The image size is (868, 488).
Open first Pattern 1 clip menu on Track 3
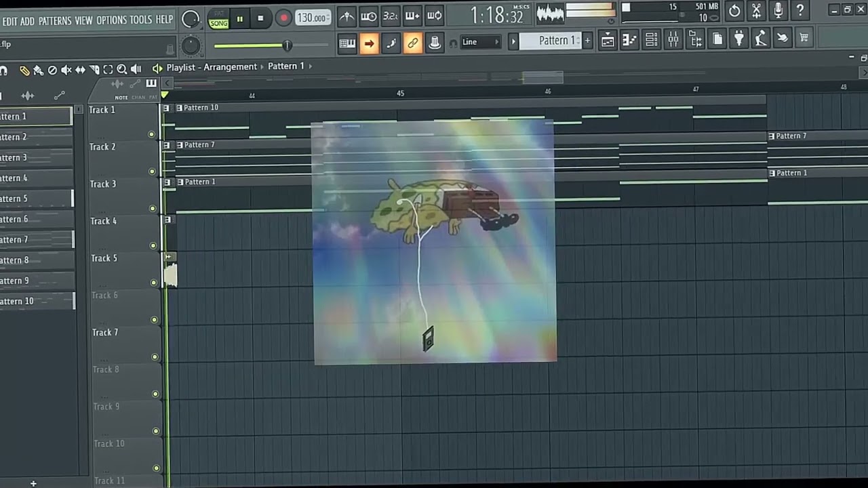pos(180,182)
